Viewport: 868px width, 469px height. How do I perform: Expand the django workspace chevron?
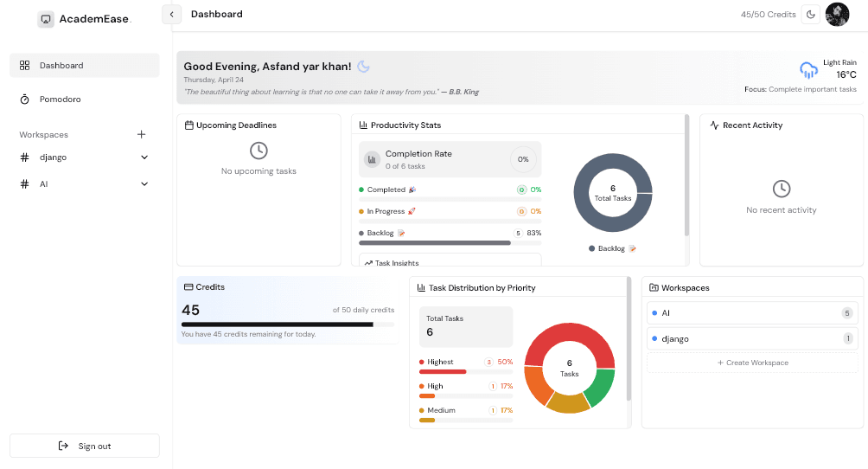pos(144,157)
